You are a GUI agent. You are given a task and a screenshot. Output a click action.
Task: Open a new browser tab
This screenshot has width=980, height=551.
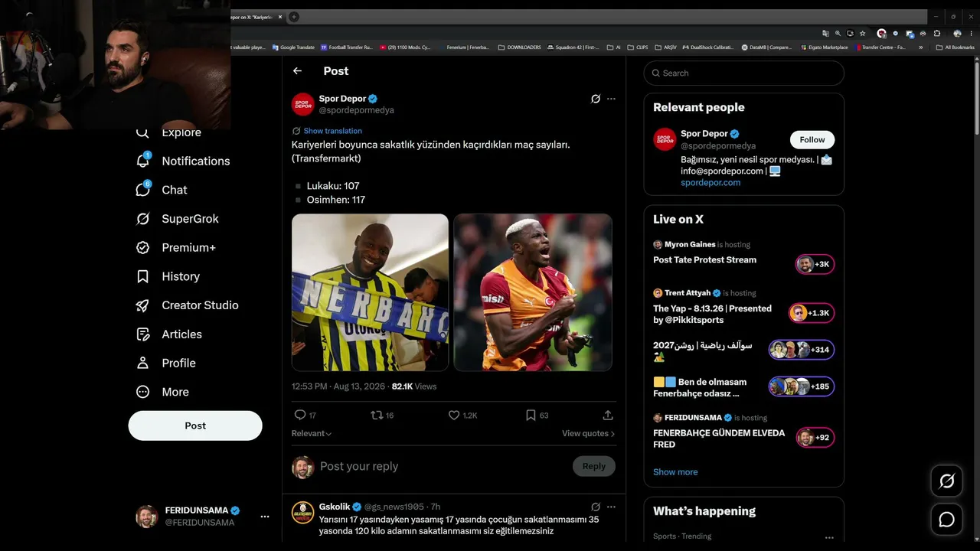point(293,17)
